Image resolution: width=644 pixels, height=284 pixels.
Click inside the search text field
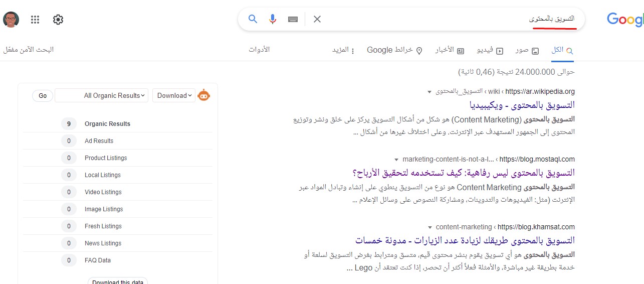point(426,19)
